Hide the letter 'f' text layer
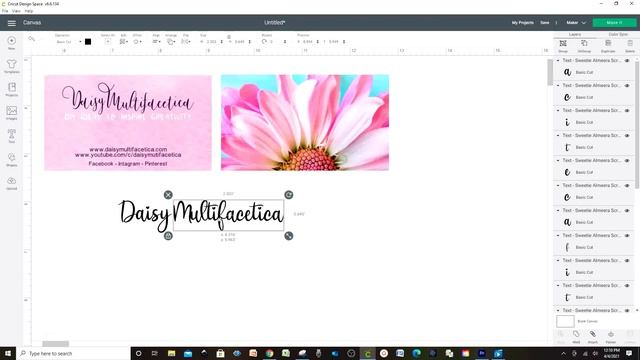The image size is (640, 360). tap(627, 236)
